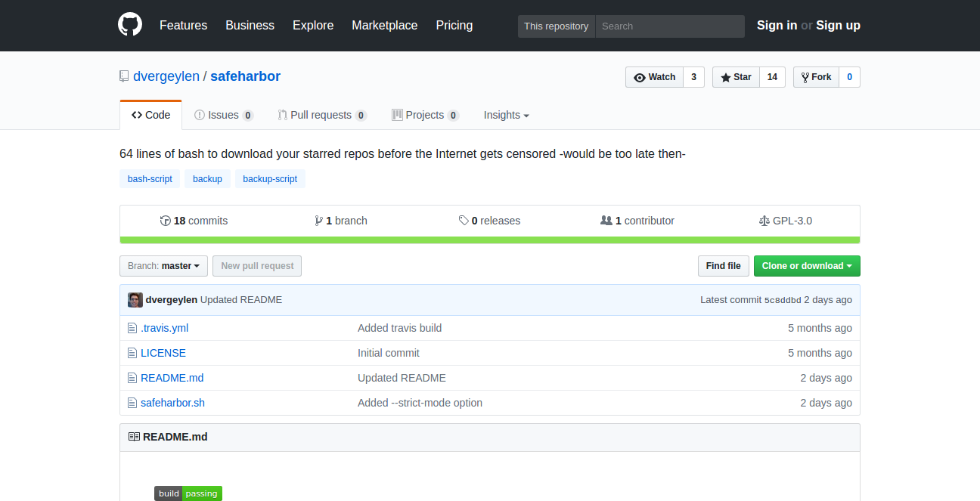Open the GPL-3.0 license link
Screen dimensions: 980x501
(786, 221)
